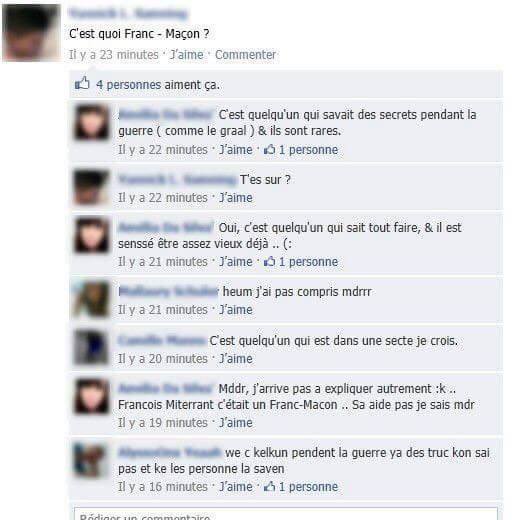Image resolution: width=520 pixels, height=520 pixels.
Task: Open the original poster's profile picture
Action: 31,32
